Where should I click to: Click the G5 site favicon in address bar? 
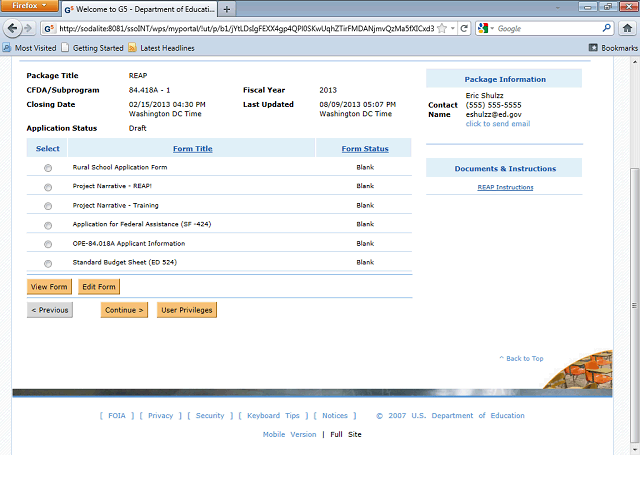click(49, 29)
